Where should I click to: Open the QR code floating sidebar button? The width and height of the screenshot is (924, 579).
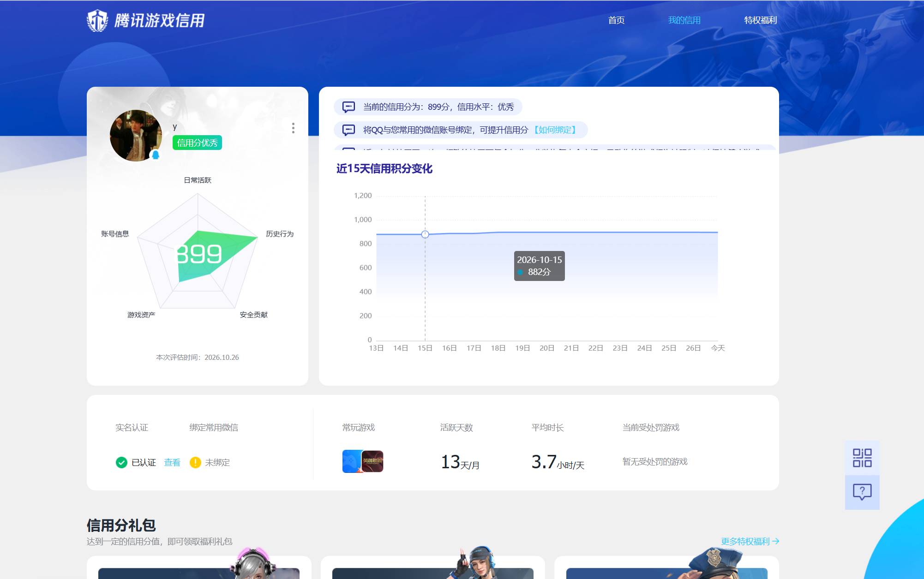862,458
